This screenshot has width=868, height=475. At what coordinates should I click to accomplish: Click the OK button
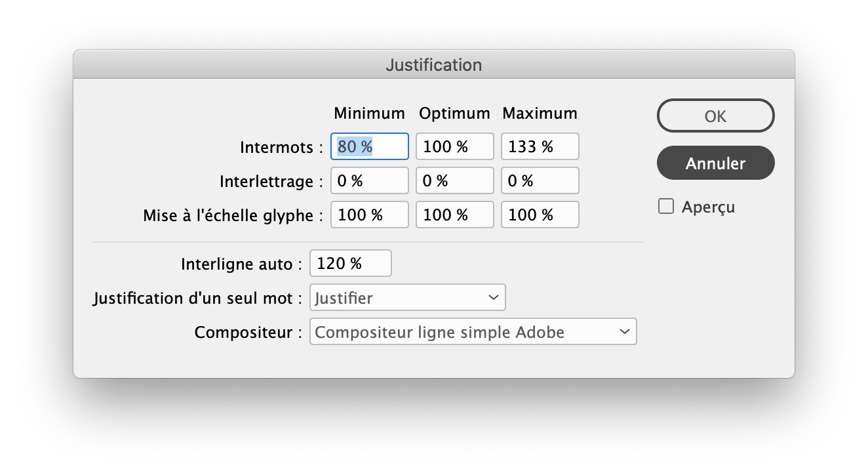715,115
